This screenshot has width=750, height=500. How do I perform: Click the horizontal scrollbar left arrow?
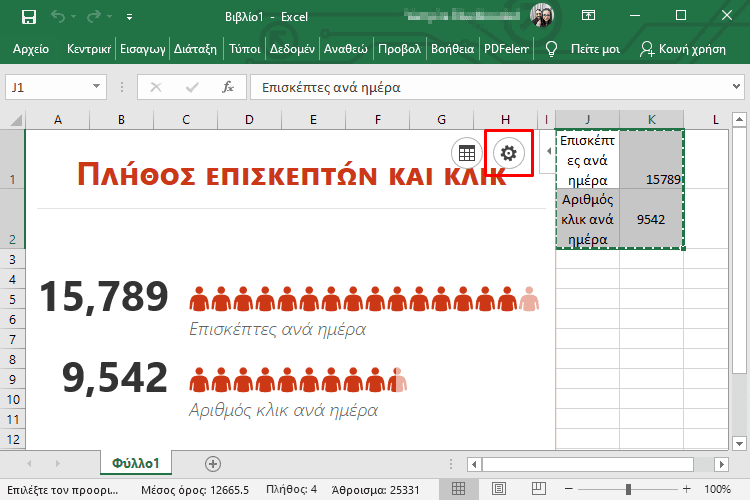pyautogui.click(x=474, y=464)
